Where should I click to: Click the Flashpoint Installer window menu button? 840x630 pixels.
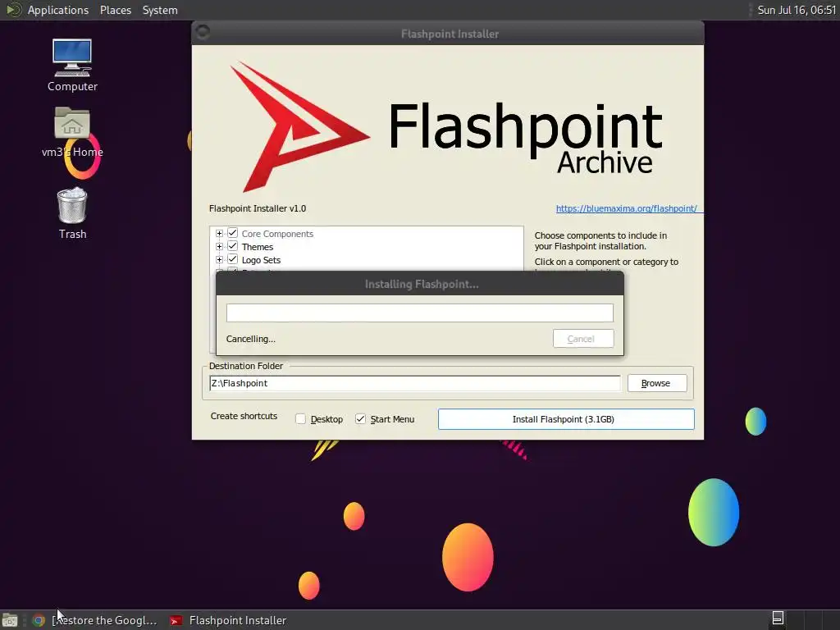click(203, 33)
